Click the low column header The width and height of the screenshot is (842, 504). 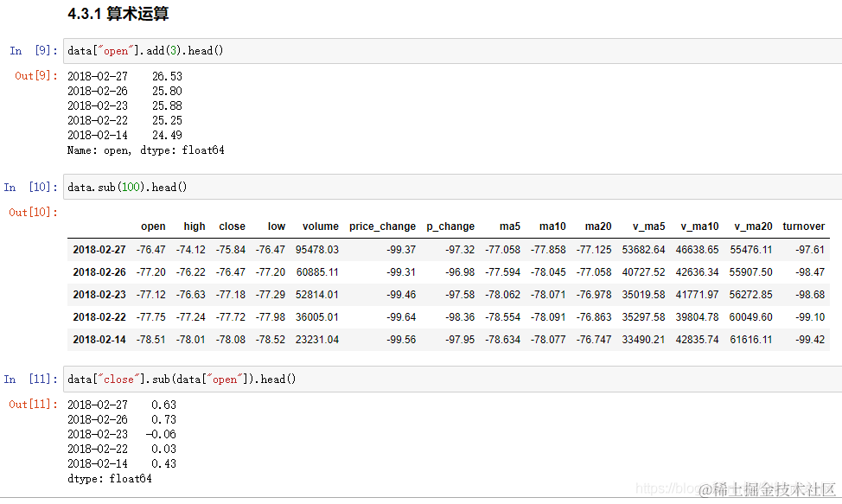pyautogui.click(x=277, y=226)
